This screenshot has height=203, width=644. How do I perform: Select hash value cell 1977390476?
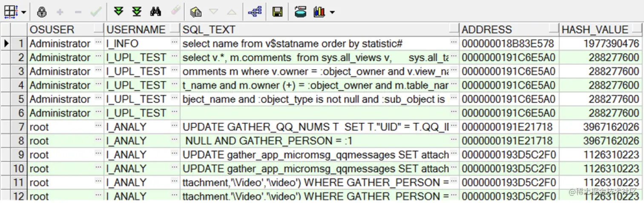pyautogui.click(x=600, y=43)
